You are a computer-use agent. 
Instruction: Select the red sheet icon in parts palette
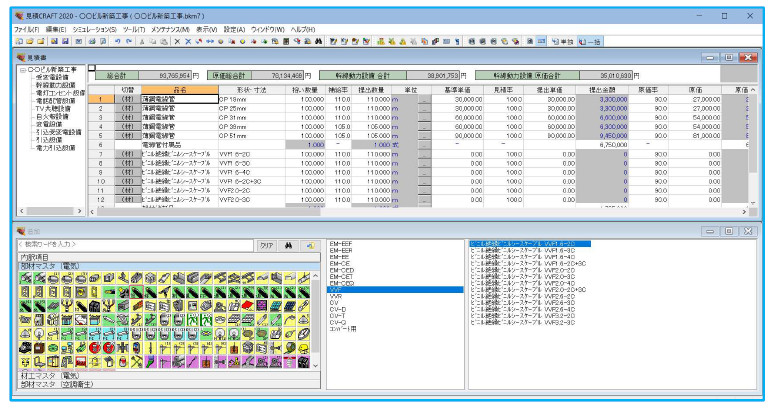coord(248,306)
